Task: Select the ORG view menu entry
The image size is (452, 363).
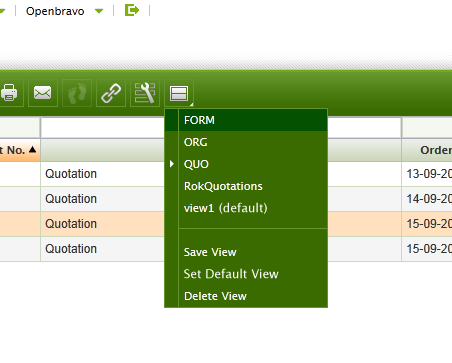Action: [x=246, y=142]
